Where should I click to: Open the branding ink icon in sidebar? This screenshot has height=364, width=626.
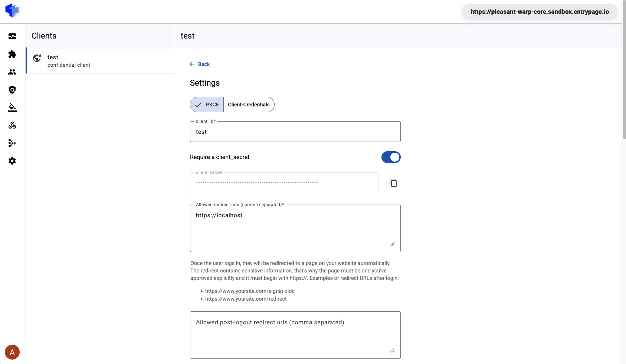[12, 107]
